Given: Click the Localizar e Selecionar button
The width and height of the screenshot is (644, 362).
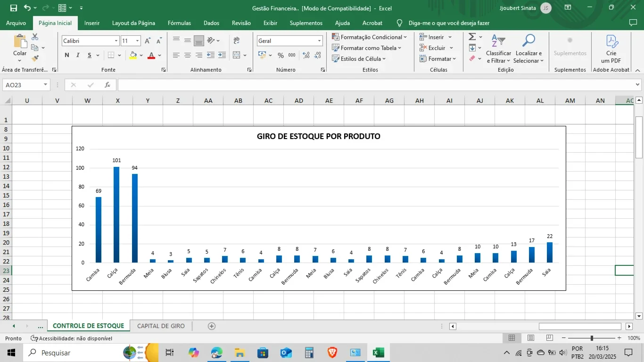Looking at the screenshot, I should coord(528,49).
